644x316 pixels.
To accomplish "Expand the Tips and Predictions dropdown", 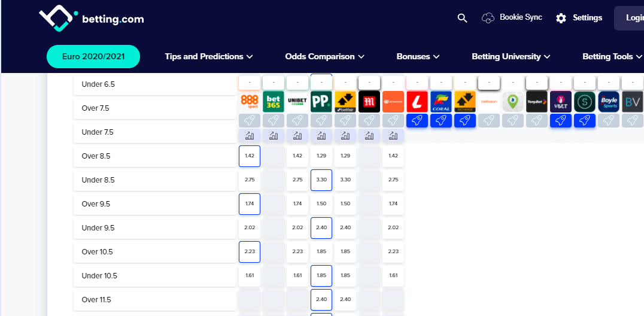I will (x=209, y=57).
